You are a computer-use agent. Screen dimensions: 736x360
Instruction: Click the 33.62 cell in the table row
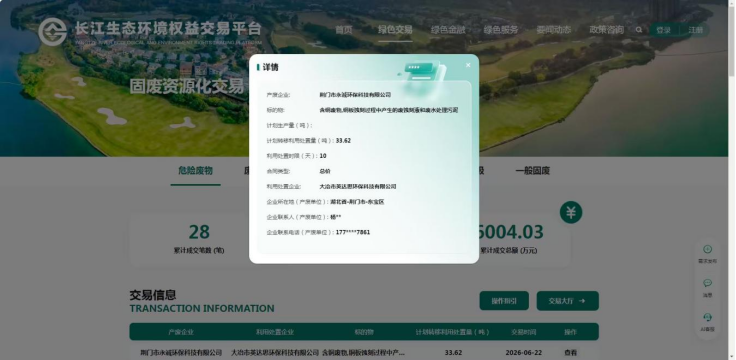click(453, 352)
